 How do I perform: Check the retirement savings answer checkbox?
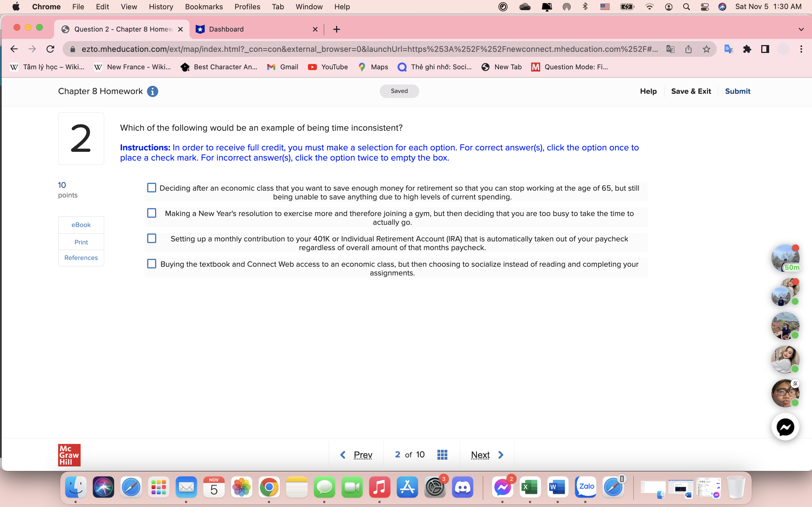pyautogui.click(x=152, y=188)
